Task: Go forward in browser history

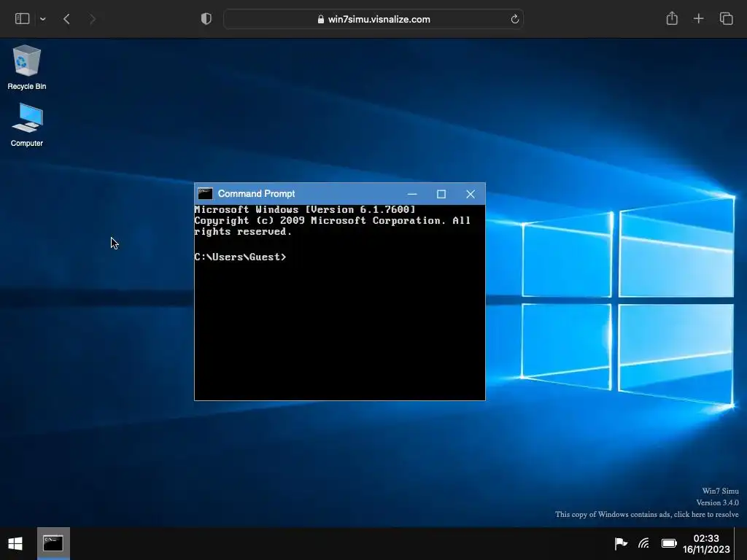Action: point(93,19)
